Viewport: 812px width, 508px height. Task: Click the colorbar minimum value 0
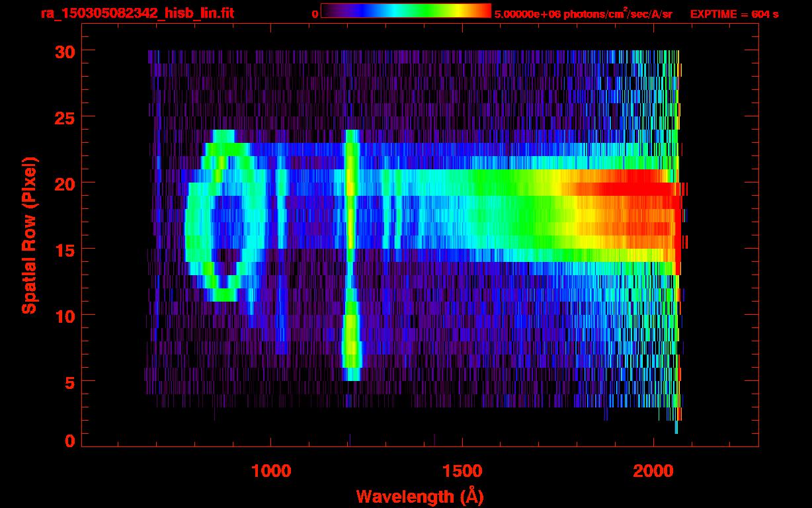click(315, 15)
